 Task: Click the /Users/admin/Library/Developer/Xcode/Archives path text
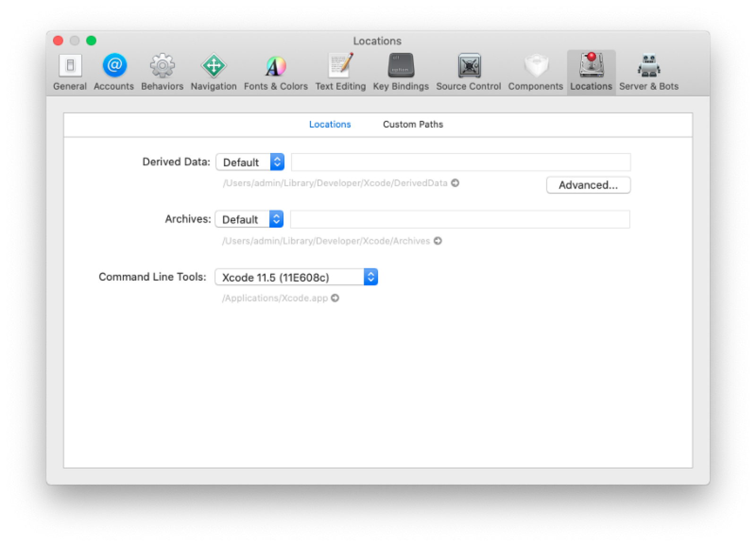326,241
